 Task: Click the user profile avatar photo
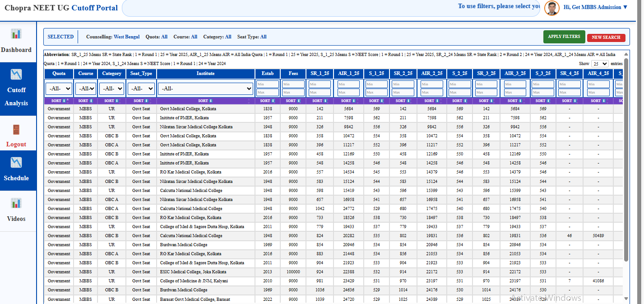tap(551, 8)
